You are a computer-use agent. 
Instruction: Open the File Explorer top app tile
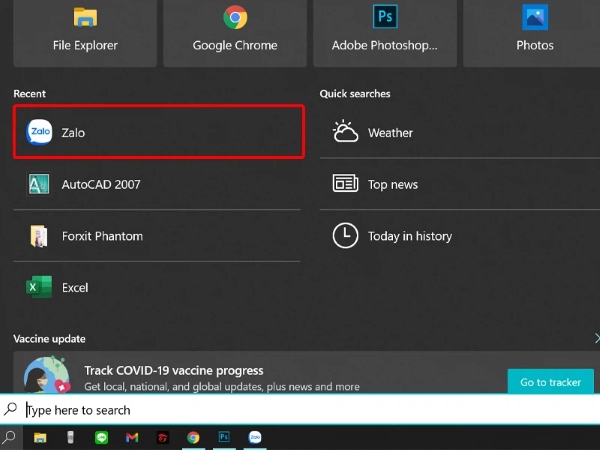pyautogui.click(x=85, y=30)
